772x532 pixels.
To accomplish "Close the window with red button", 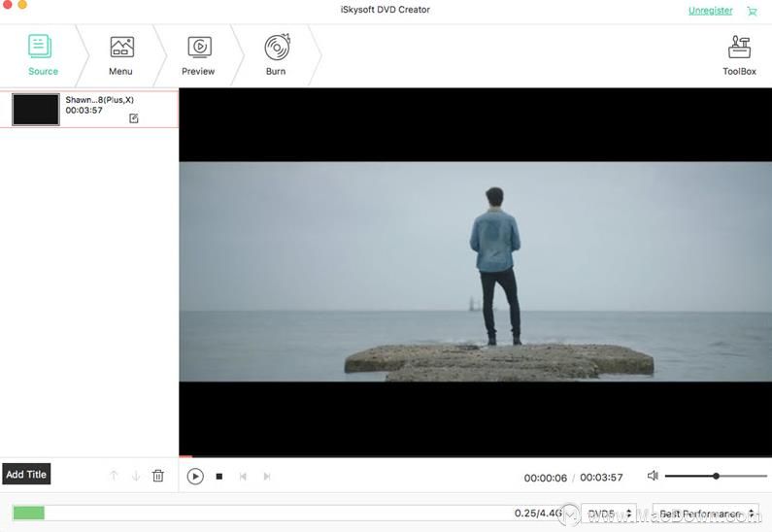I will pyautogui.click(x=8, y=5).
